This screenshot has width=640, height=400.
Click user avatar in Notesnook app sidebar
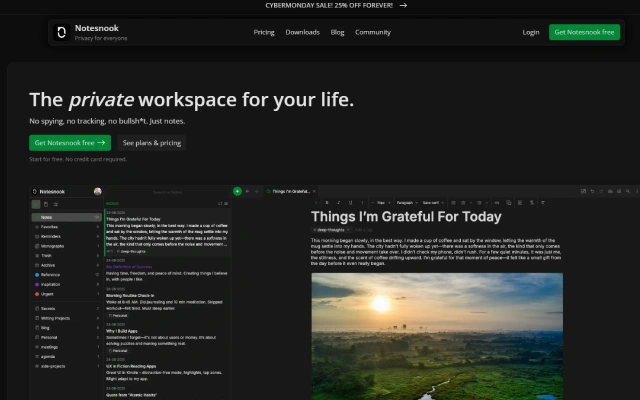(98, 191)
